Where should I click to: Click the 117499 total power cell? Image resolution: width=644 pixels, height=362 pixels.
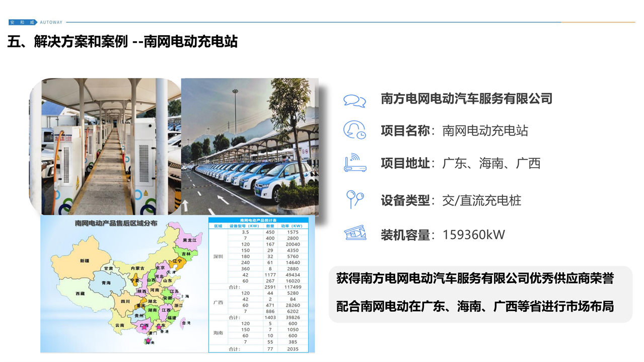click(293, 287)
